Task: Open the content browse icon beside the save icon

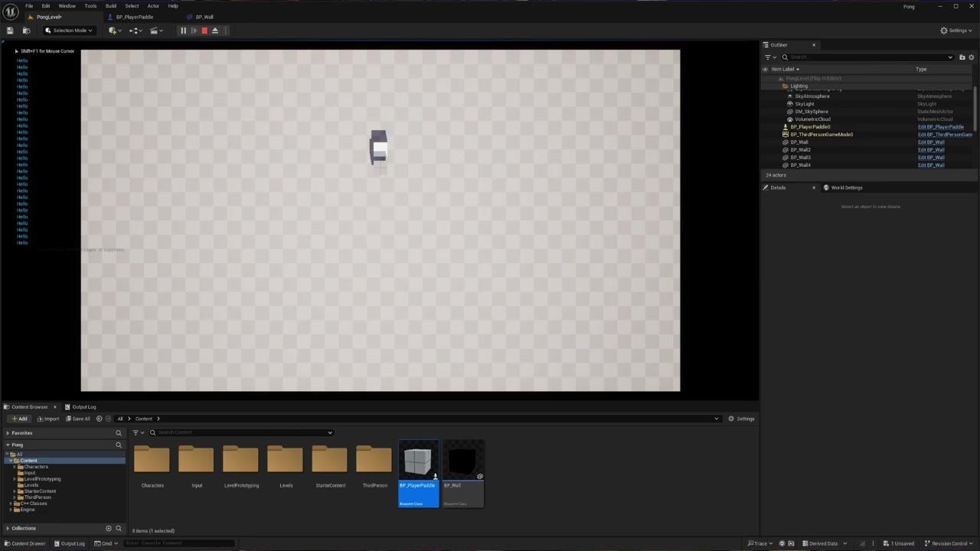Action: (x=26, y=31)
